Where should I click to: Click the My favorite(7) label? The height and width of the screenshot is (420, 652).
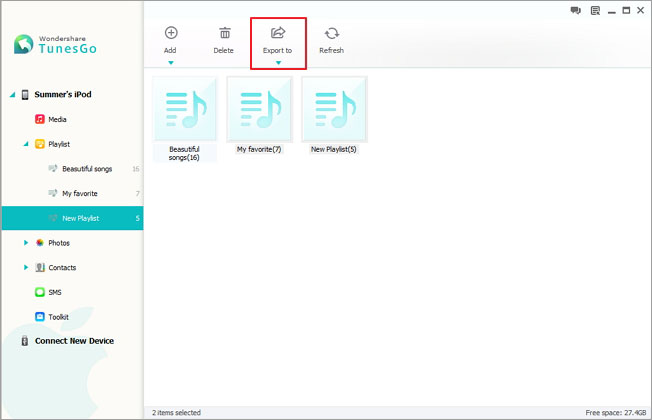259,149
